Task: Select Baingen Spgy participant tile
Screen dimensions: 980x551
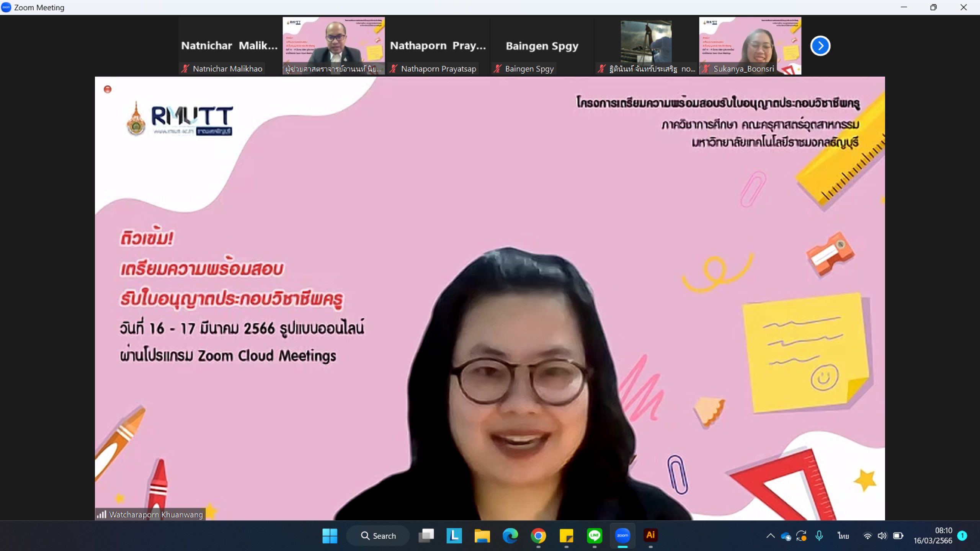Action: tap(542, 46)
